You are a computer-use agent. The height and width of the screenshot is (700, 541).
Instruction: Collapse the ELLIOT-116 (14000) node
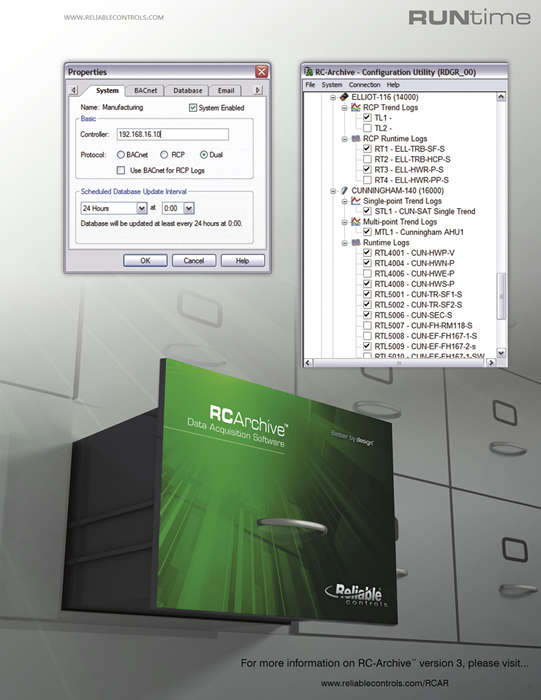(x=333, y=97)
